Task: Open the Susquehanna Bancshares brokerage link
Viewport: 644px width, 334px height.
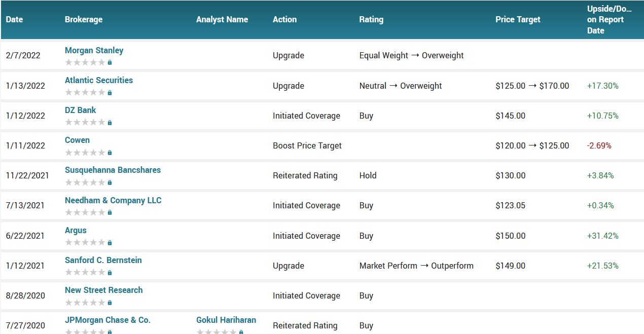Action: 113,170
